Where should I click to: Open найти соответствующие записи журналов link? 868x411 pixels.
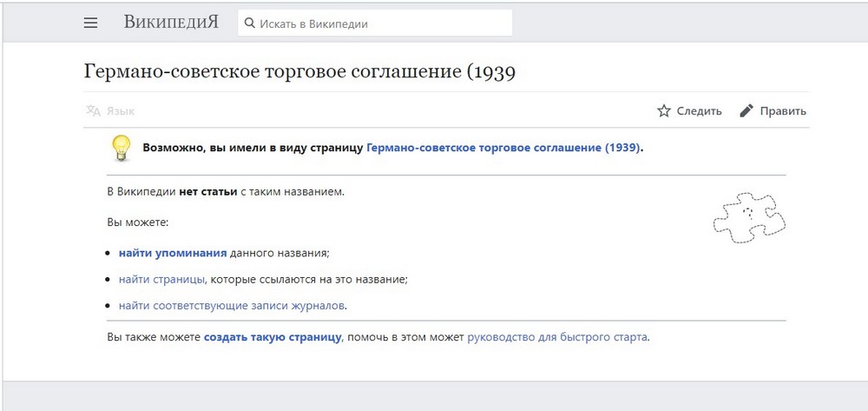[232, 305]
